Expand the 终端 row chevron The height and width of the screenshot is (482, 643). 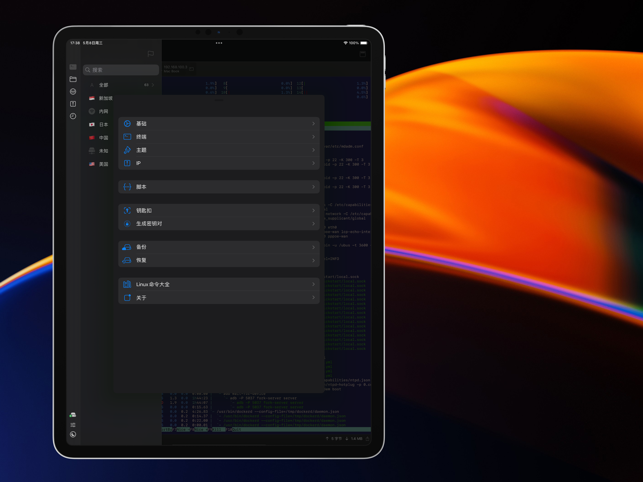click(x=313, y=137)
